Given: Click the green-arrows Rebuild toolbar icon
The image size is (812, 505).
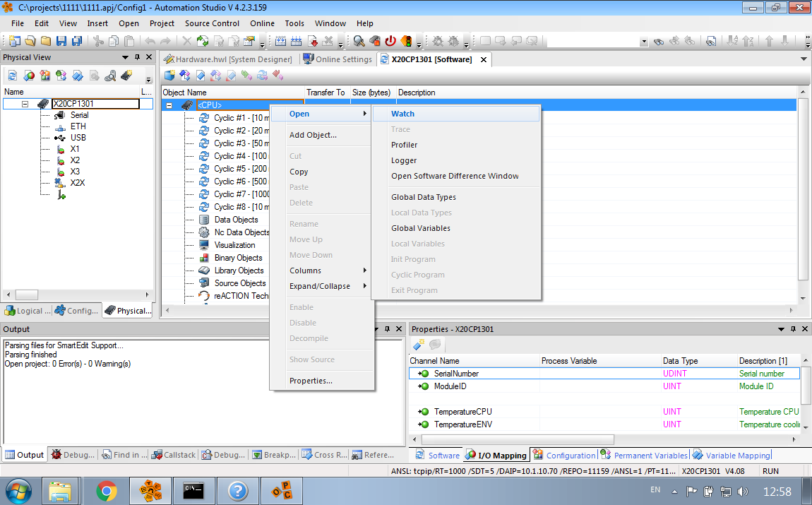Looking at the screenshot, I should [x=203, y=41].
